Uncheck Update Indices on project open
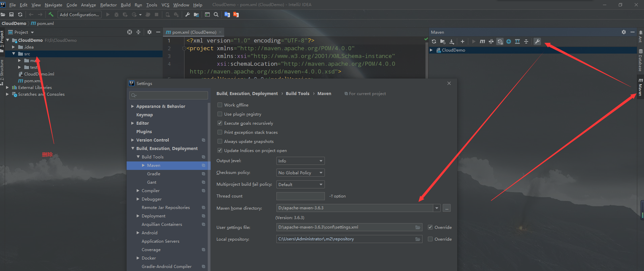The image size is (644, 271). point(220,150)
